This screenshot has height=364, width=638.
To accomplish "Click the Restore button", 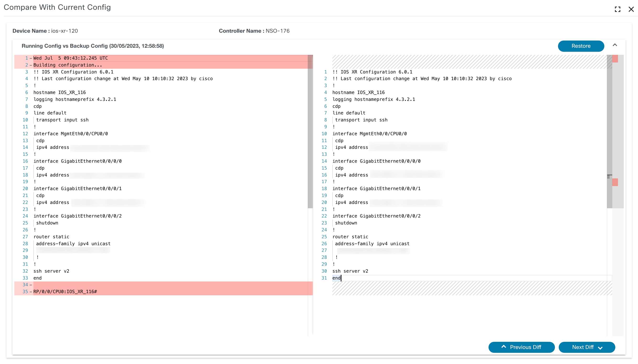I will [580, 46].
